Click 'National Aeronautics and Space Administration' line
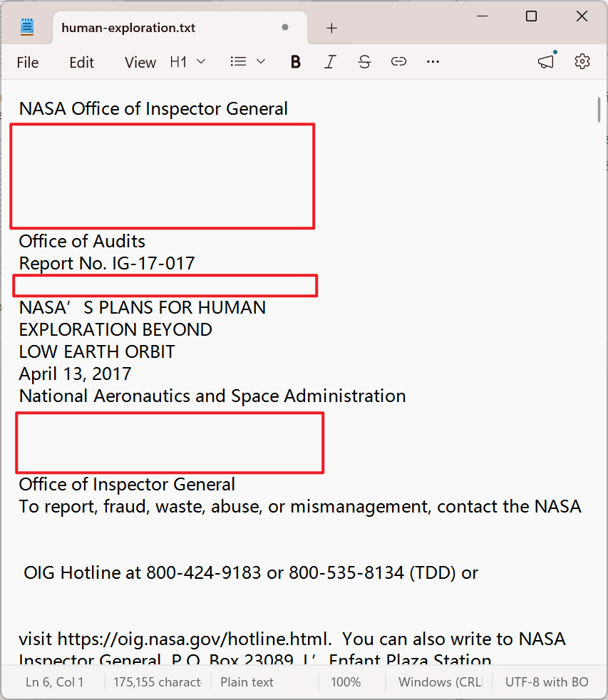The width and height of the screenshot is (608, 700). [212, 396]
